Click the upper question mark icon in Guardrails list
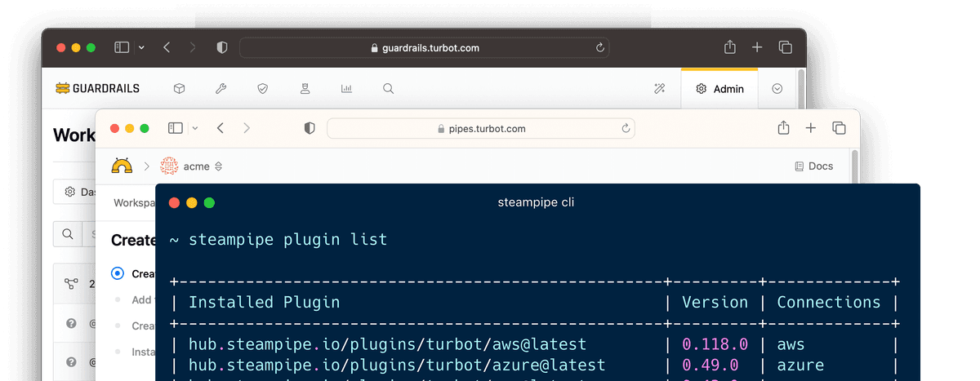 pyautogui.click(x=72, y=324)
